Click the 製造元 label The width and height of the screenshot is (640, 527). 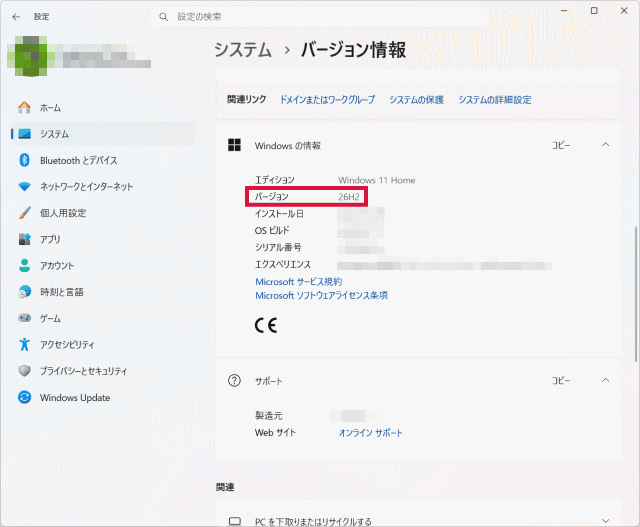pos(269,416)
